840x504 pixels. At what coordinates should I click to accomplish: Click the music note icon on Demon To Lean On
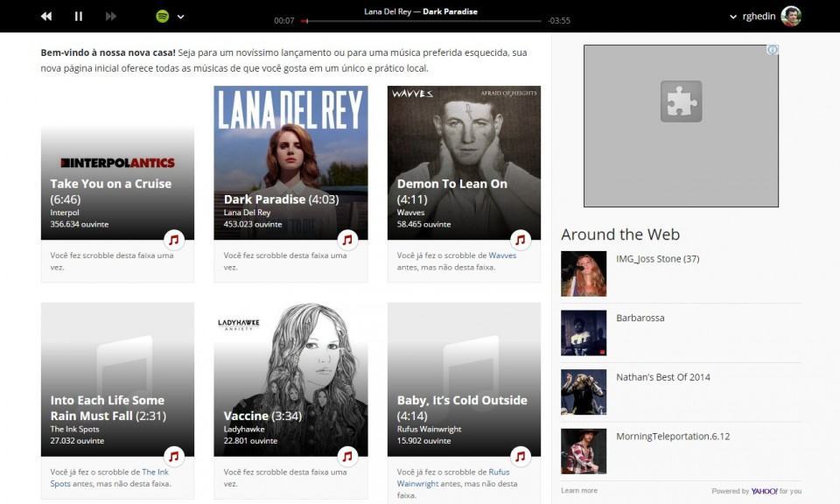521,239
